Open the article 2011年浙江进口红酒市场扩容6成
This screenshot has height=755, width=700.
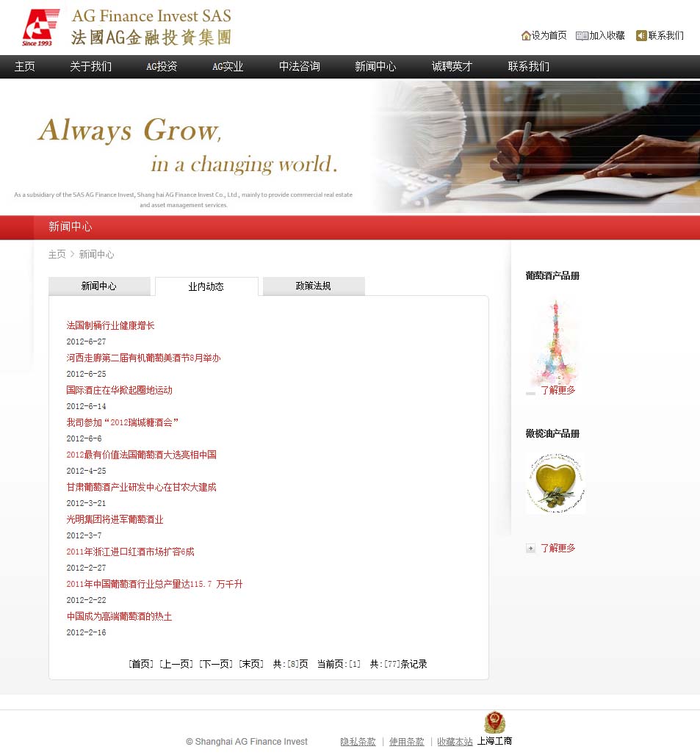130,552
